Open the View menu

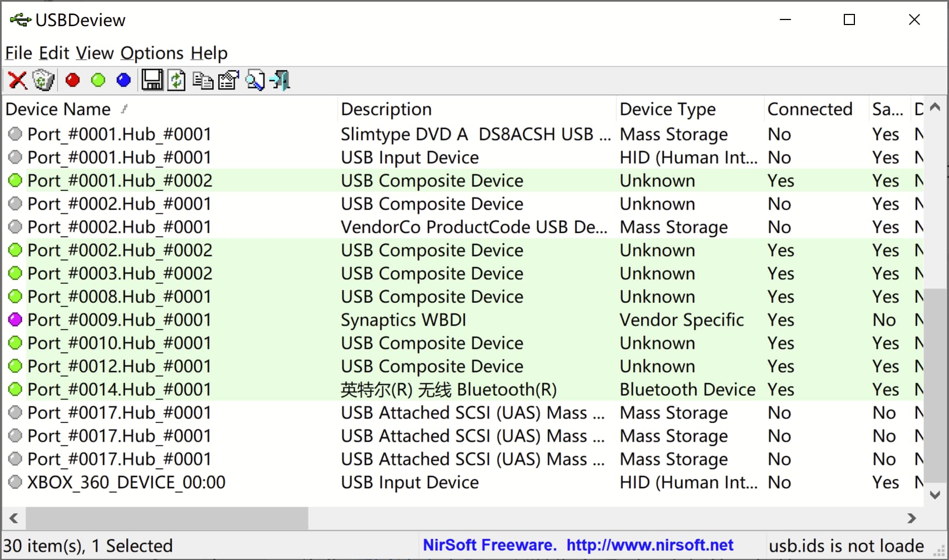click(x=95, y=53)
